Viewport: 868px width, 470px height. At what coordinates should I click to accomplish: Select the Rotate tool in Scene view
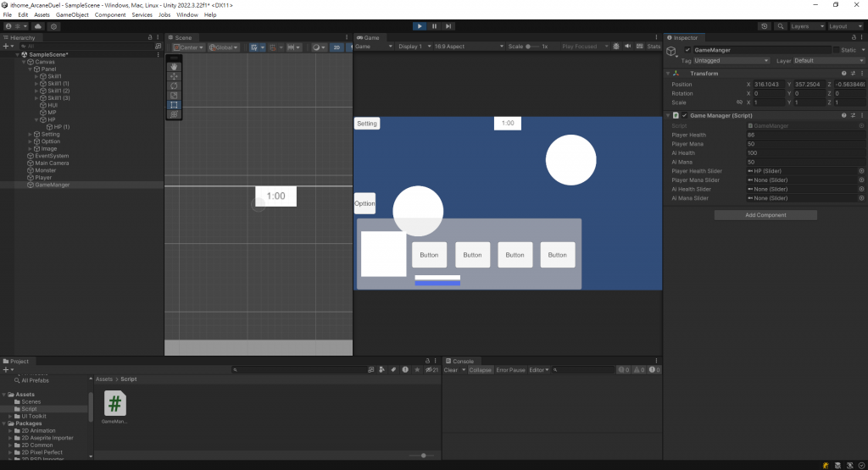coord(174,86)
